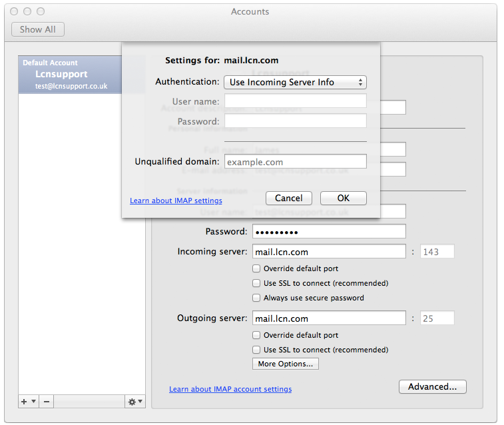The height and width of the screenshot is (425, 504).
Task: Click the Cancel button
Action: (x=289, y=198)
